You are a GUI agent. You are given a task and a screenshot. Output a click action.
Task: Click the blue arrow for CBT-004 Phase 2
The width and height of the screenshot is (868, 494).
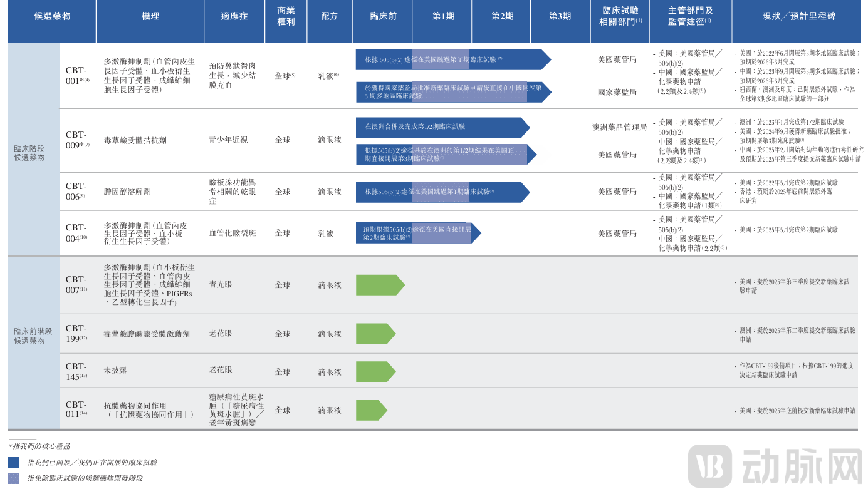(x=417, y=233)
